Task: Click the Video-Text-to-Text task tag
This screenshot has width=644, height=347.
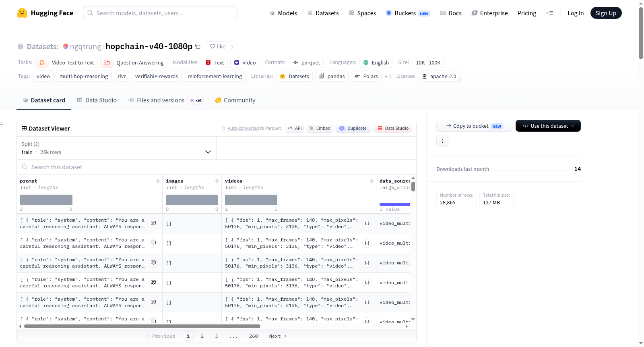Action: 66,62
